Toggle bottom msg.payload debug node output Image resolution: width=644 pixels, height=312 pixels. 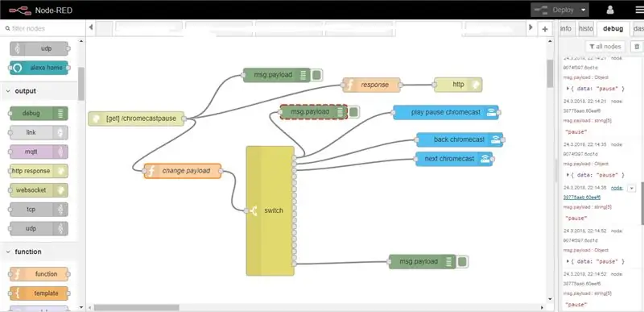[x=462, y=261]
